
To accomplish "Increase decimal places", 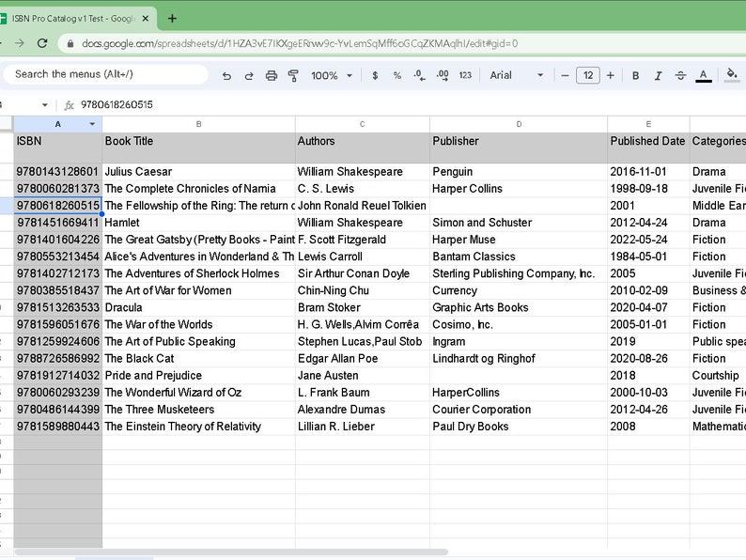I will (443, 76).
